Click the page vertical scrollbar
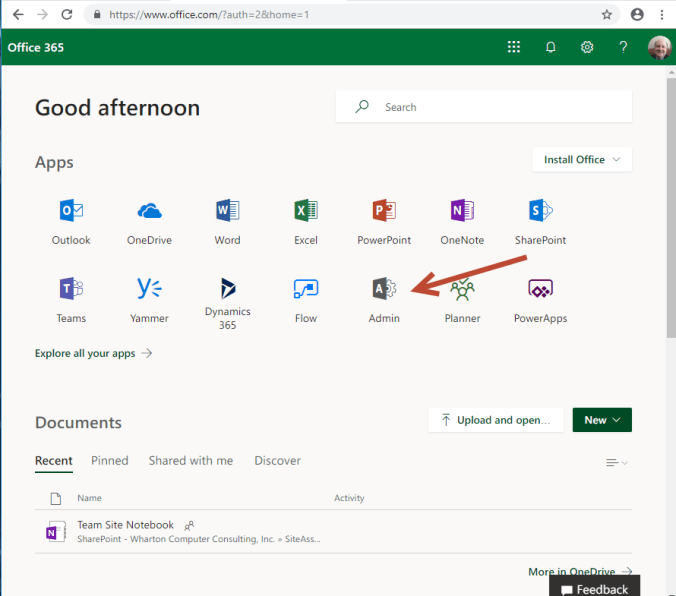 671,207
